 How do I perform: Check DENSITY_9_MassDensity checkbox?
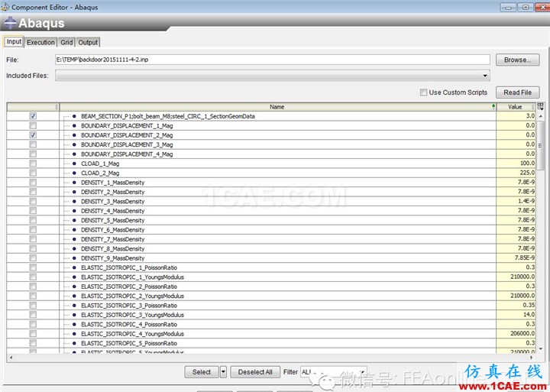(x=33, y=258)
